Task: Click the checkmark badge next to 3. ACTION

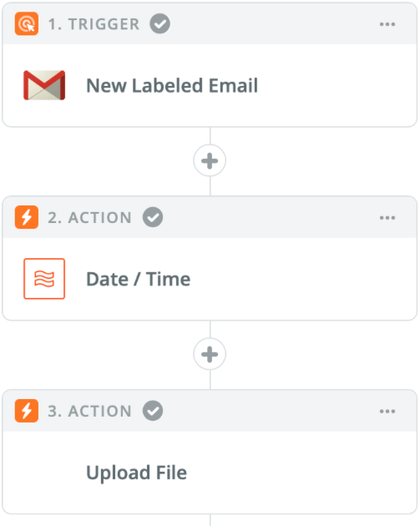Action: [153, 411]
